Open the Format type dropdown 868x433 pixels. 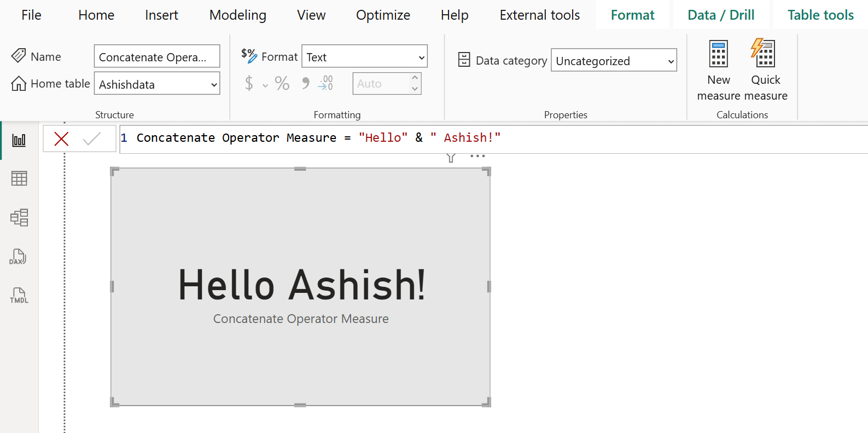pos(421,57)
